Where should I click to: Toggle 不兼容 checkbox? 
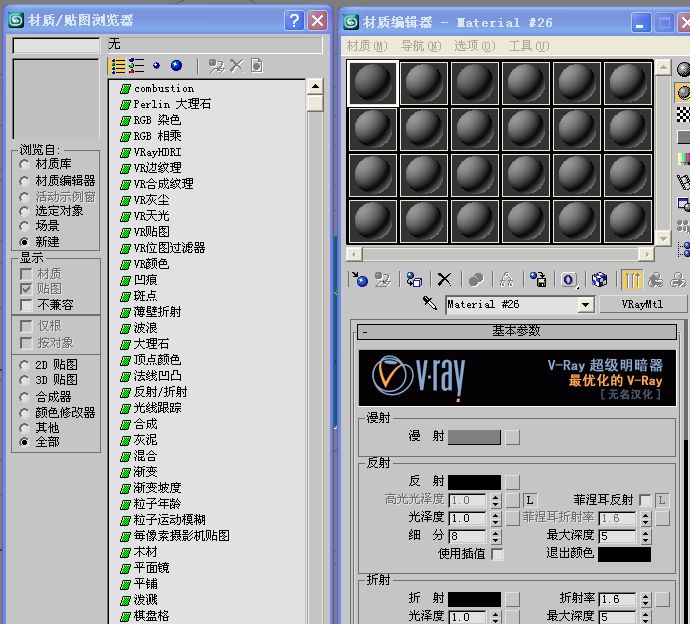(26, 305)
